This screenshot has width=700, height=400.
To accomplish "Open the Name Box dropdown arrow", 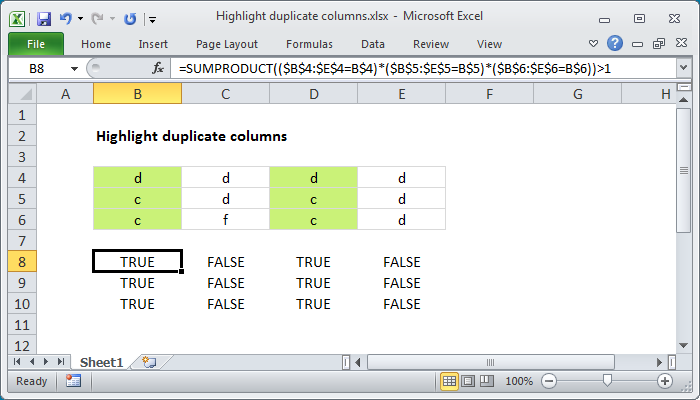I will pos(76,68).
